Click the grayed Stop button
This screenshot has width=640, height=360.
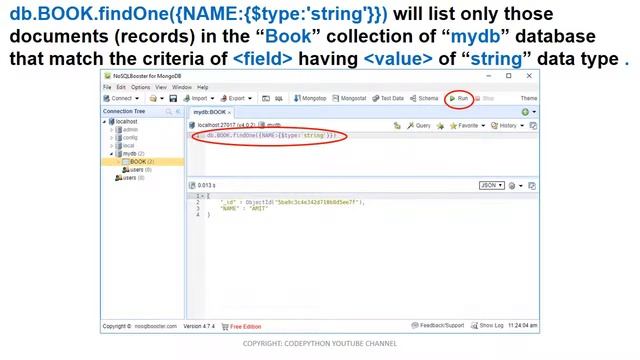(485, 98)
